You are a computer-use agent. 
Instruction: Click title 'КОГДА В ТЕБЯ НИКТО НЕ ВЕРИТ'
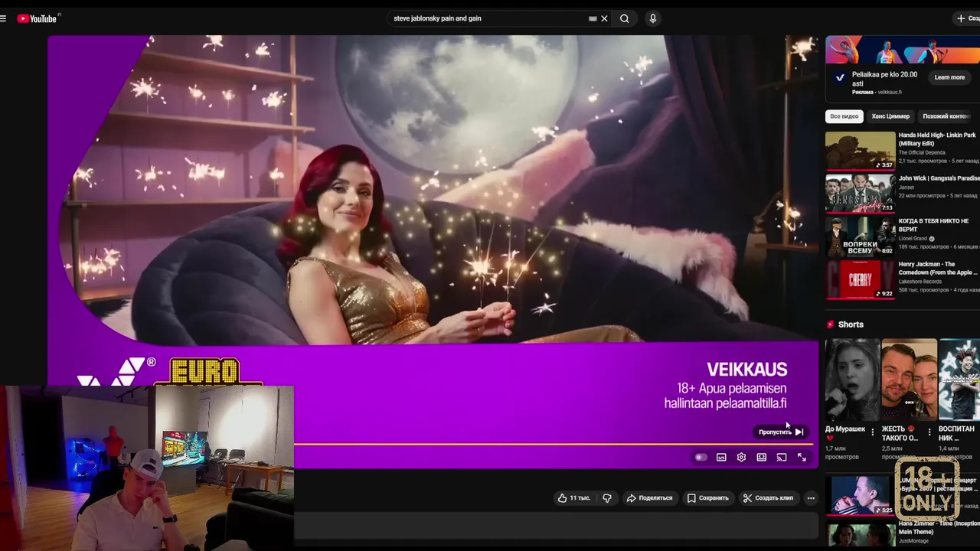pyautogui.click(x=933, y=225)
